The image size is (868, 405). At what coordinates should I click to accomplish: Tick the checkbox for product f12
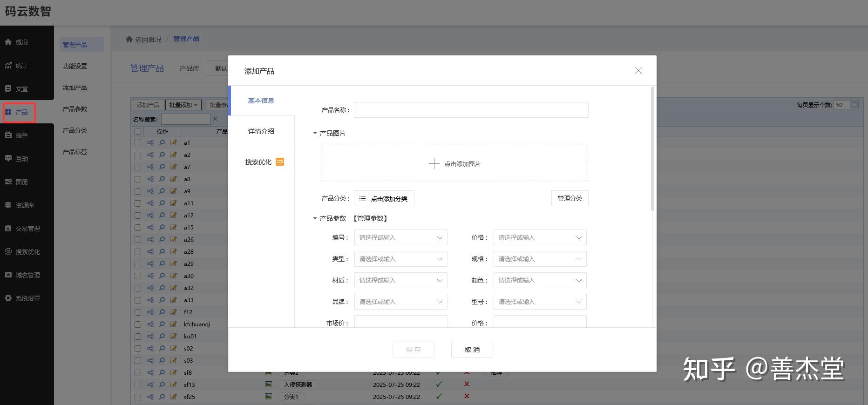[x=138, y=312]
